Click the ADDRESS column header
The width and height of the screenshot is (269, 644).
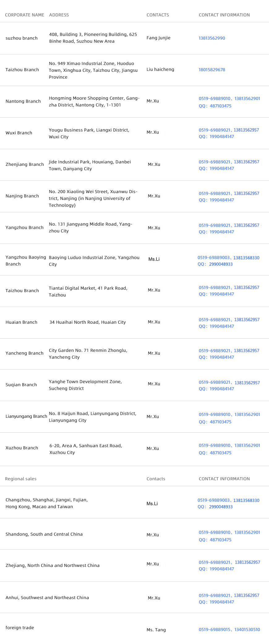point(59,15)
